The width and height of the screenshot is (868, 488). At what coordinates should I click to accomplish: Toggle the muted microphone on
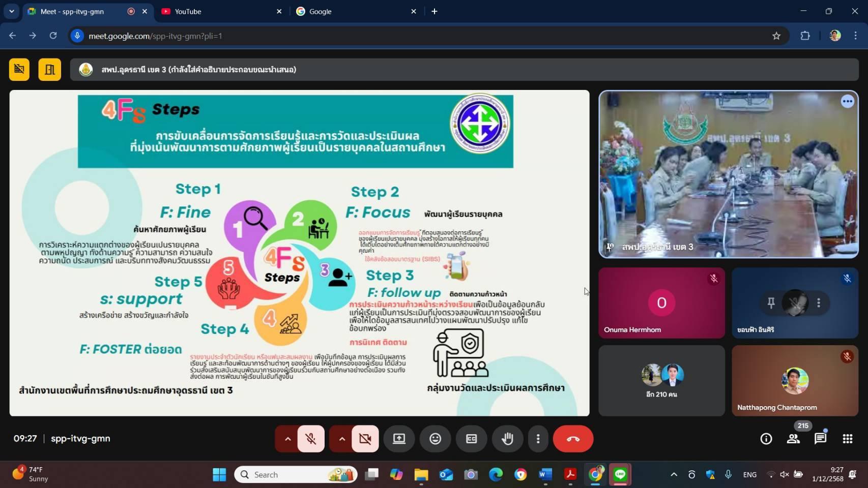[x=311, y=439]
